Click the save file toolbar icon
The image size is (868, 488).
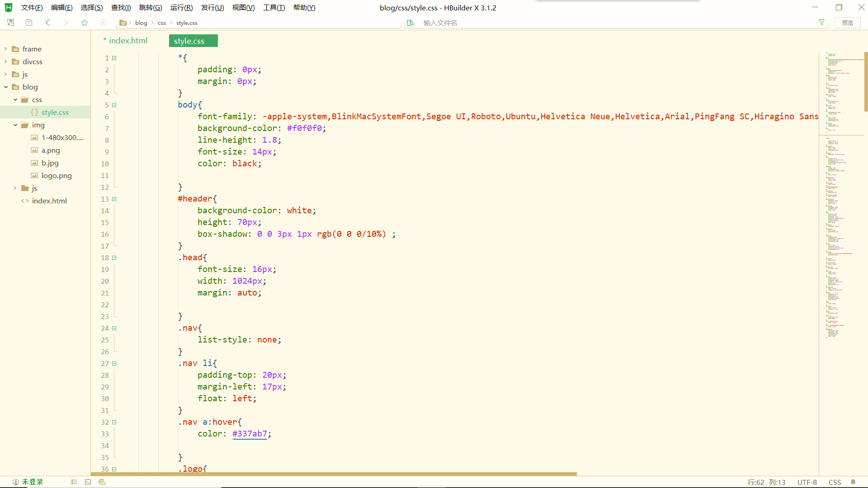29,23
